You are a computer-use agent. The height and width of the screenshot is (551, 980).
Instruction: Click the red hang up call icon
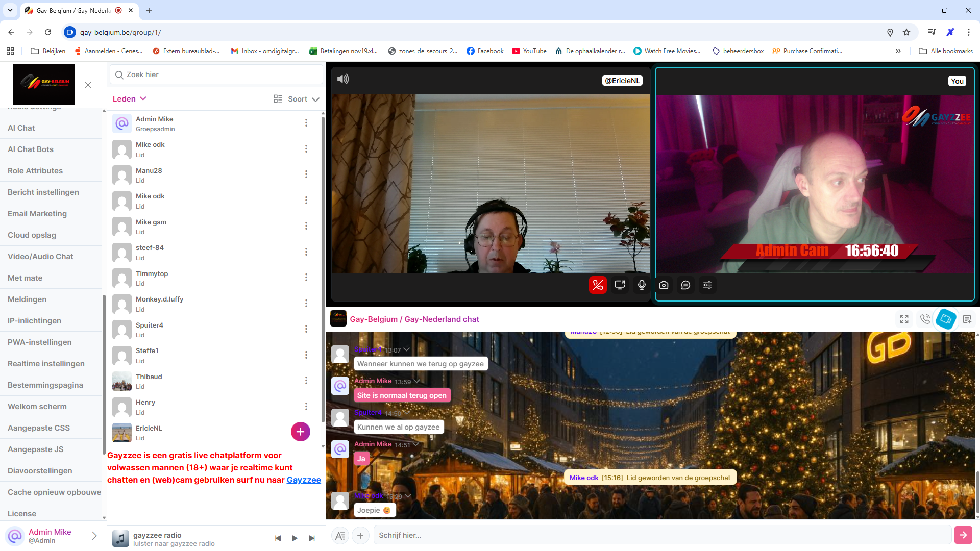598,285
